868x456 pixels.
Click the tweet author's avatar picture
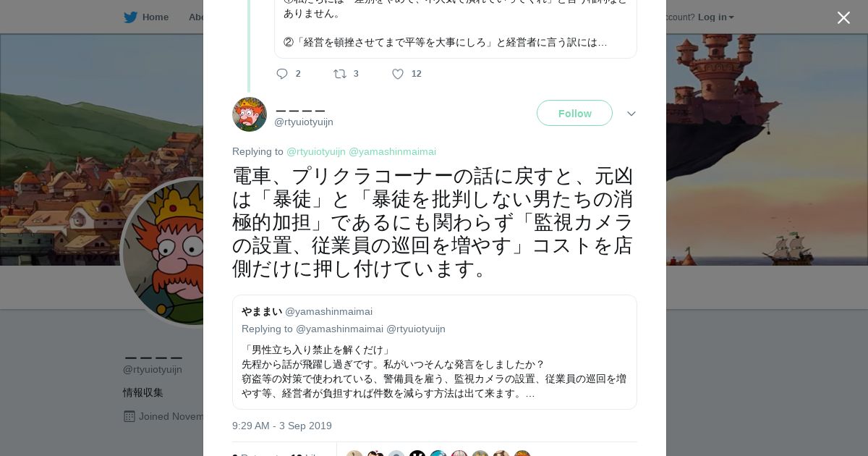pyautogui.click(x=250, y=114)
